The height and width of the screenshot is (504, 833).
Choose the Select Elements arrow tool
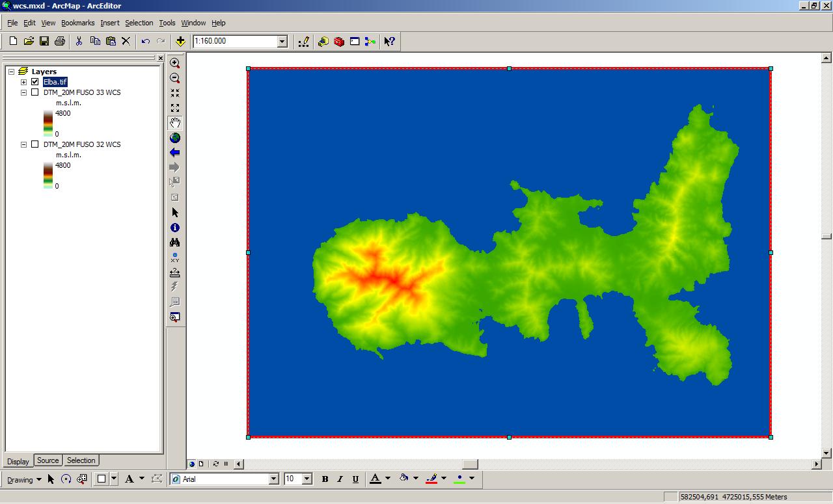[x=174, y=213]
